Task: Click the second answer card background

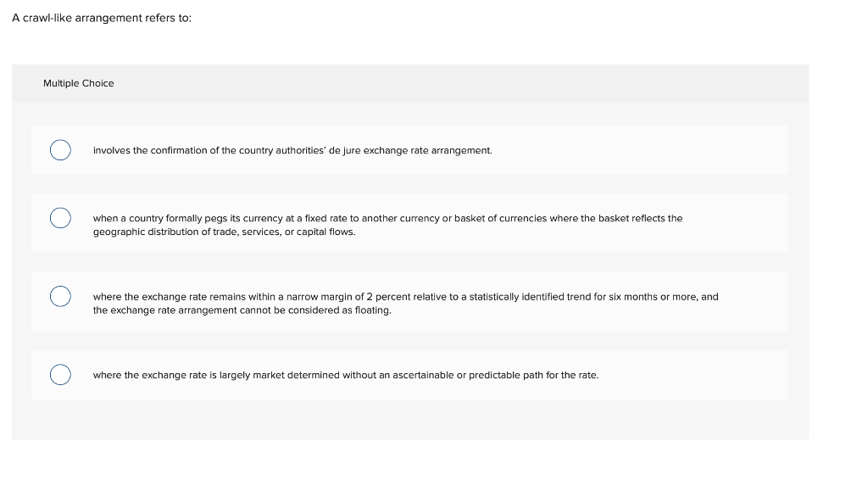Action: point(409,223)
